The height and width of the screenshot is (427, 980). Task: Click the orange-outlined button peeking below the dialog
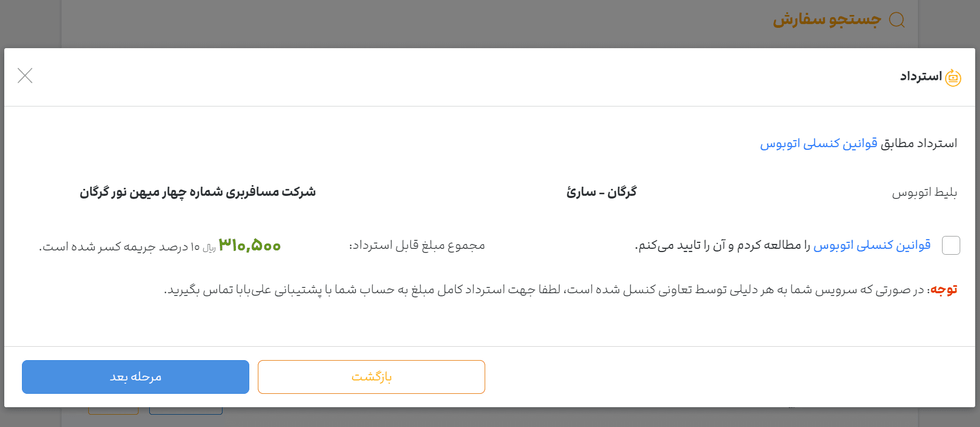pyautogui.click(x=113, y=411)
